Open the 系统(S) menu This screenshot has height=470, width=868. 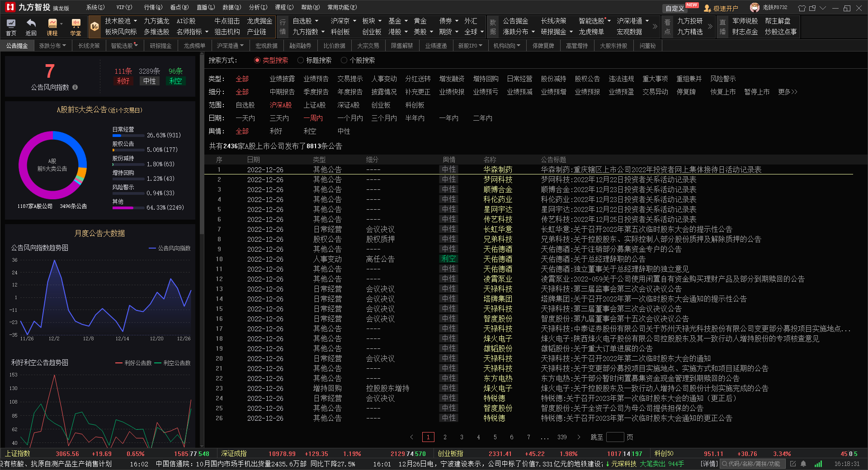point(95,7)
